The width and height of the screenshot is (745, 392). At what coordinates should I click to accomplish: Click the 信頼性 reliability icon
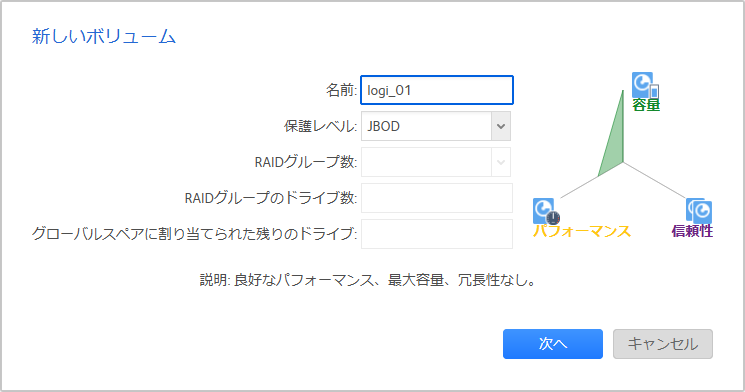(x=698, y=211)
